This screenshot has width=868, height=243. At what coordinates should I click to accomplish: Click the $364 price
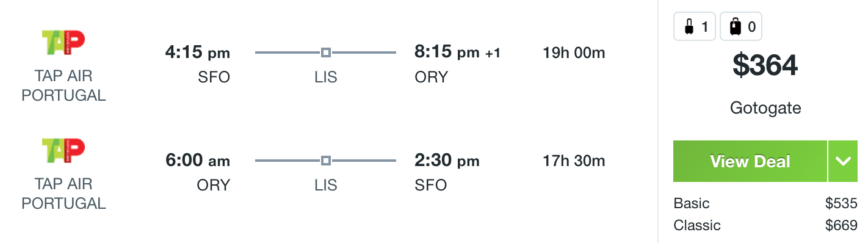765,66
